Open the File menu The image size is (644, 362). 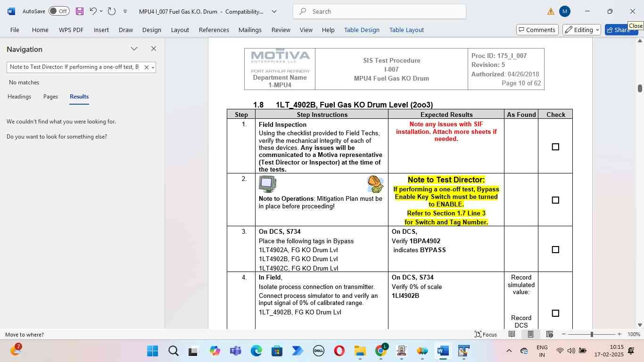pos(15,30)
